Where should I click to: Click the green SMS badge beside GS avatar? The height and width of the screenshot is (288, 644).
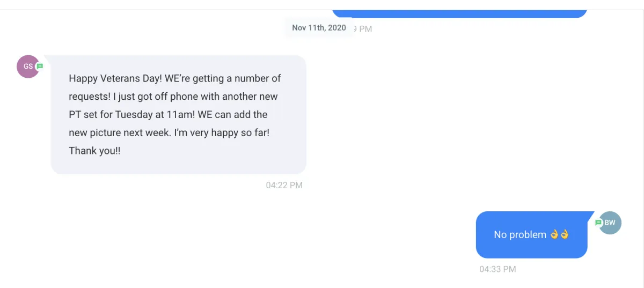[40, 67]
